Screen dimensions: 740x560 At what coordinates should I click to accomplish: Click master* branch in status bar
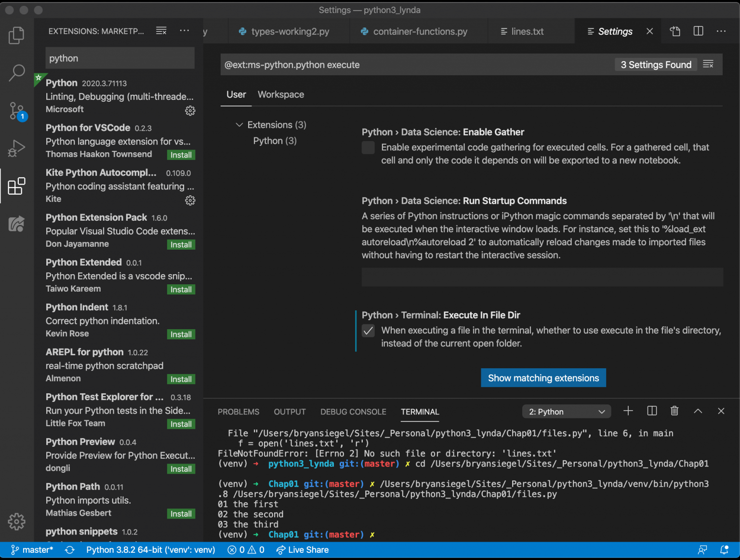coord(32,550)
